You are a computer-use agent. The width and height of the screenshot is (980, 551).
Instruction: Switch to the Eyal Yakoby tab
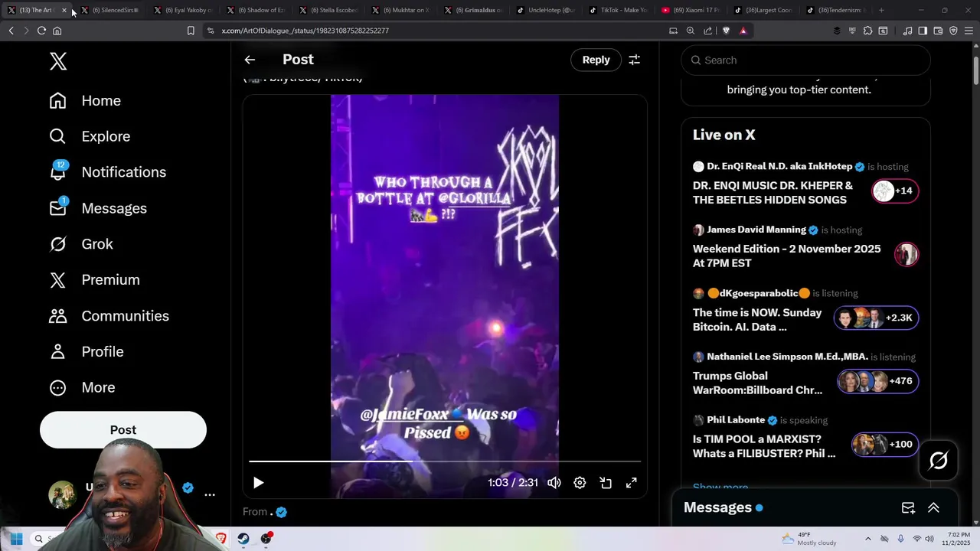(184, 11)
